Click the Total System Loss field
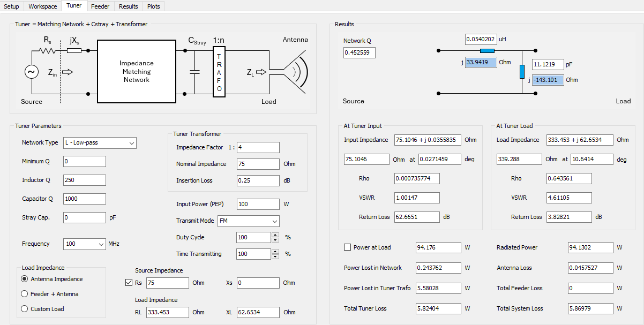 click(590, 309)
